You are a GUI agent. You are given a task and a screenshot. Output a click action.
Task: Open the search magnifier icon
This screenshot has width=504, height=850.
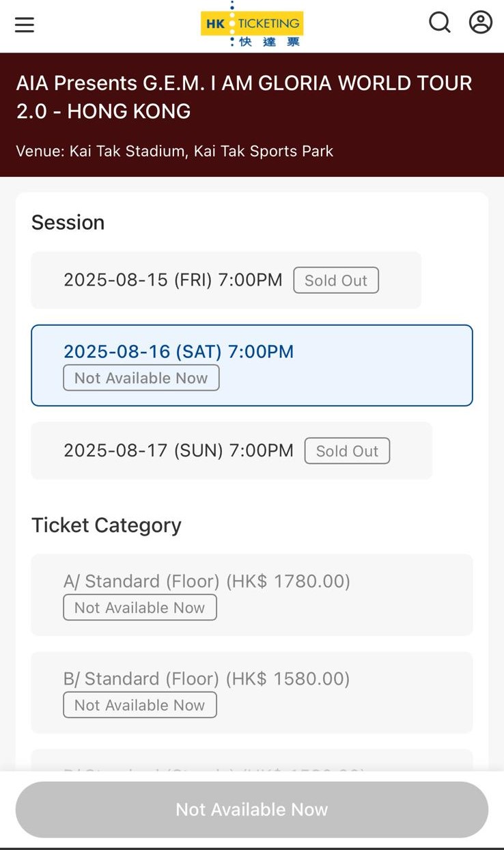pos(440,23)
